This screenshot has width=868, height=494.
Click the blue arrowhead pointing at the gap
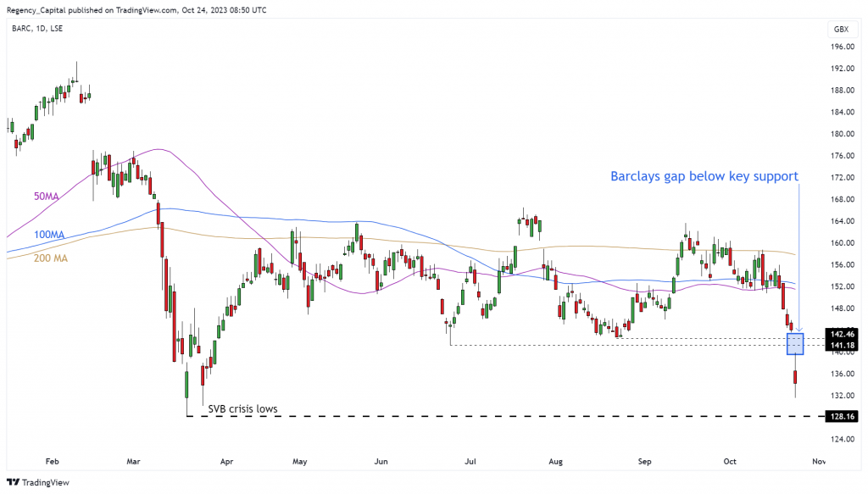click(800, 329)
